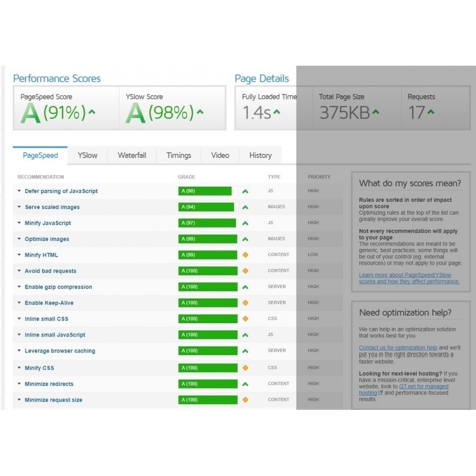Open the Inline small JavaScript recommendation
Image resolution: width=476 pixels, height=476 pixels.
point(55,335)
